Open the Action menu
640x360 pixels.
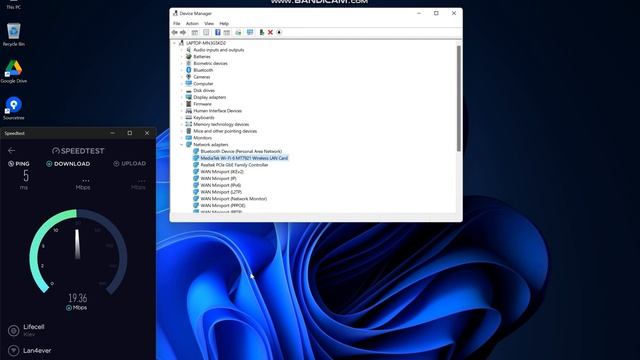[x=192, y=24]
